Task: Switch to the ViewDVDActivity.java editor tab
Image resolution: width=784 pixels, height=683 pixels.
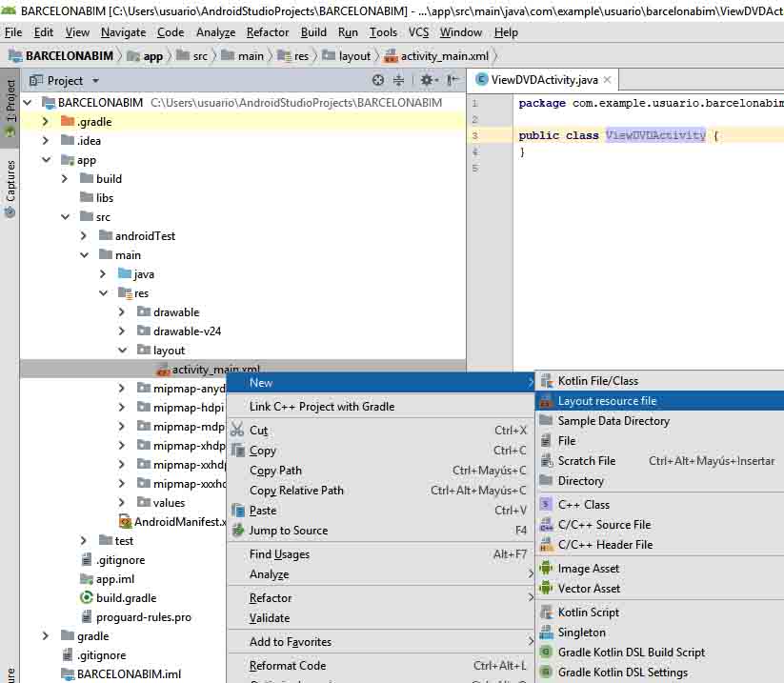Action: pyautogui.click(x=543, y=80)
